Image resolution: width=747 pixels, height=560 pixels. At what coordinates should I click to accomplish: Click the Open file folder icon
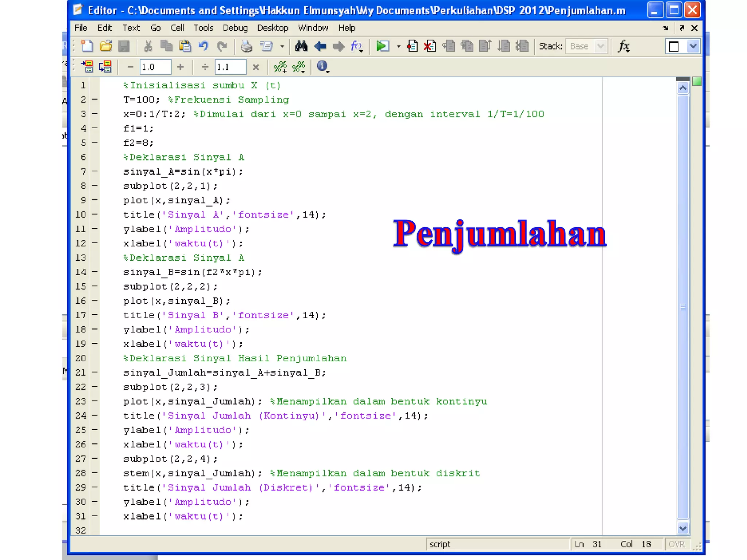pyautogui.click(x=106, y=46)
